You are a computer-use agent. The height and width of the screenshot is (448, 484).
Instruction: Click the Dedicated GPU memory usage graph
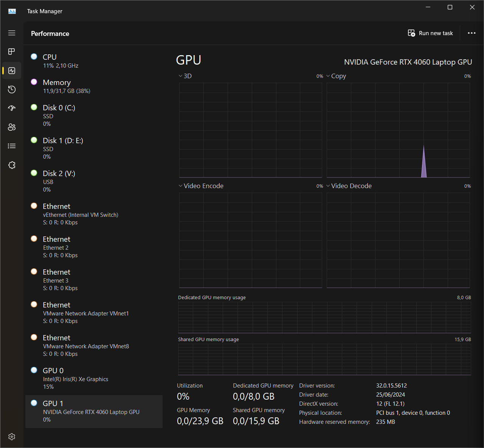[x=324, y=317]
